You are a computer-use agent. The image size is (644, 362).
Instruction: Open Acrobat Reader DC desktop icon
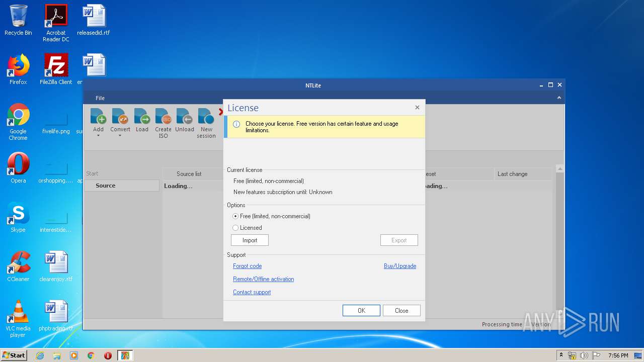click(56, 23)
